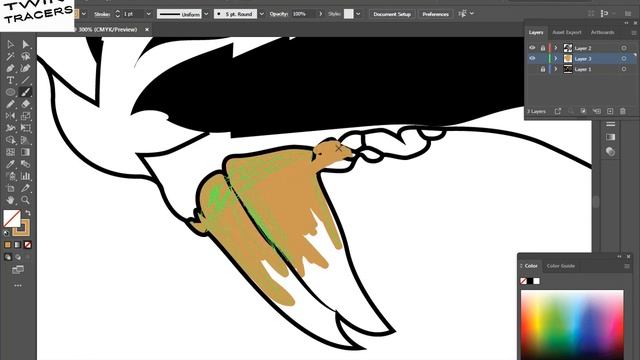Screen dimensions: 640x360
Task: Click the Edit Toolbar three-dots button
Action: pyautogui.click(x=18, y=285)
